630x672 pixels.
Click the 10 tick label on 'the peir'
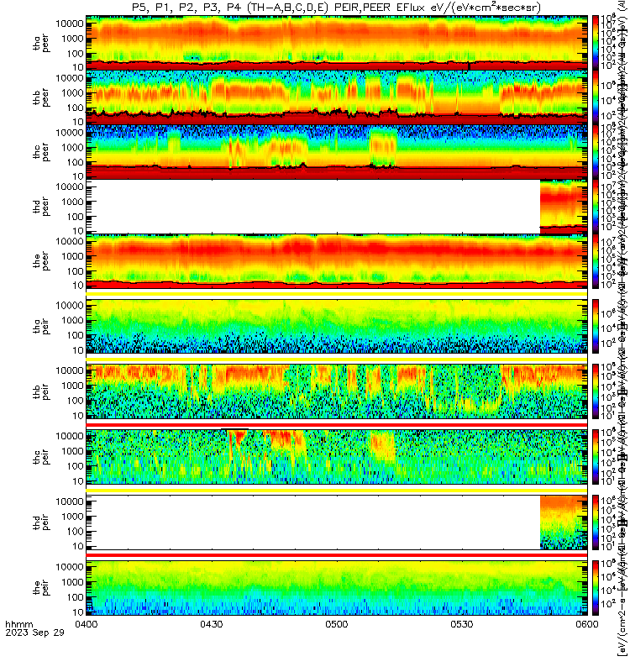tap(78, 612)
